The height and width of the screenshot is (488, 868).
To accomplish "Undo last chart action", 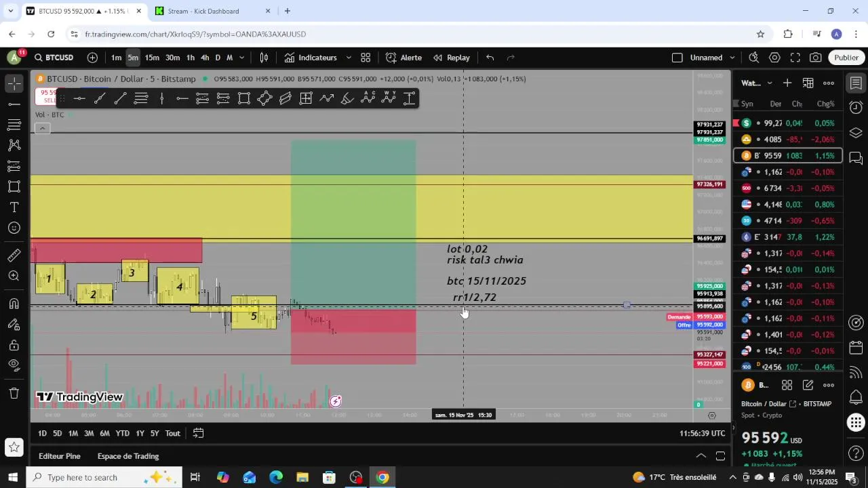I will click(490, 58).
